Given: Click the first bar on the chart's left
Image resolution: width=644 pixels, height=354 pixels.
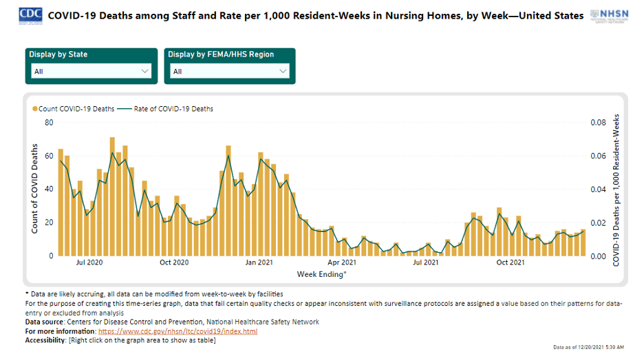Looking at the screenshot, I should click(x=61, y=202).
